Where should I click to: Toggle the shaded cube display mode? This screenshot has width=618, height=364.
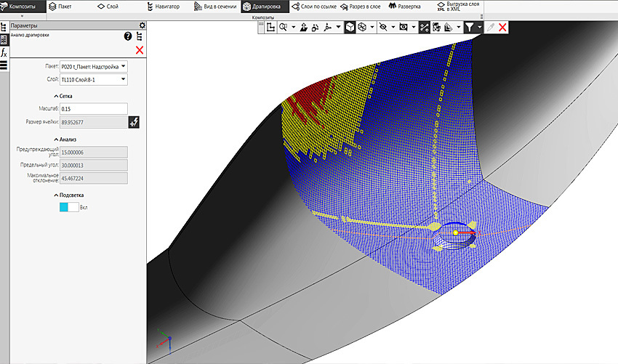350,27
